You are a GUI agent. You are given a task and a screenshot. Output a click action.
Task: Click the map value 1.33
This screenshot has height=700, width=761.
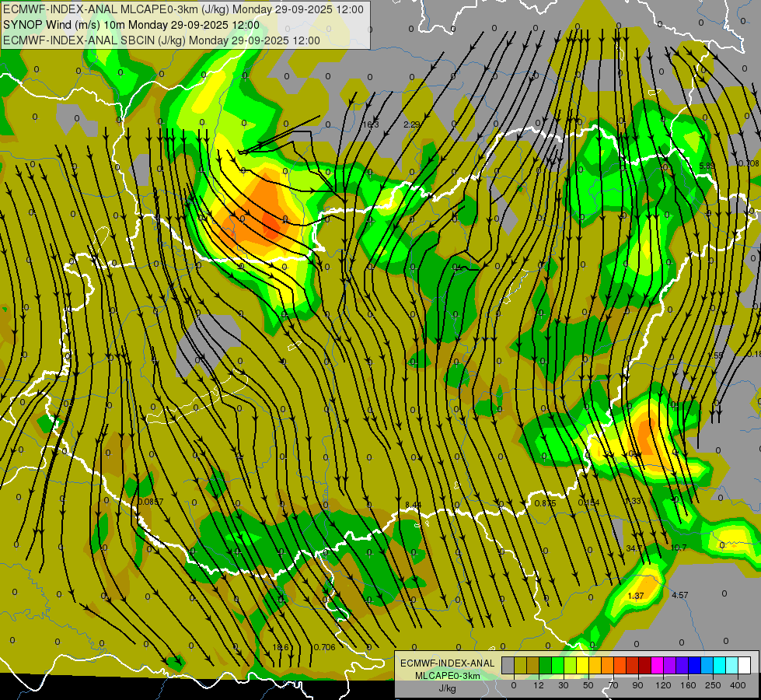[634, 502]
